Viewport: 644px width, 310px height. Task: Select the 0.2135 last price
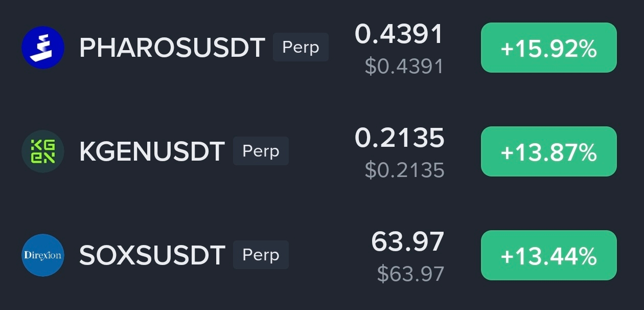(400, 138)
